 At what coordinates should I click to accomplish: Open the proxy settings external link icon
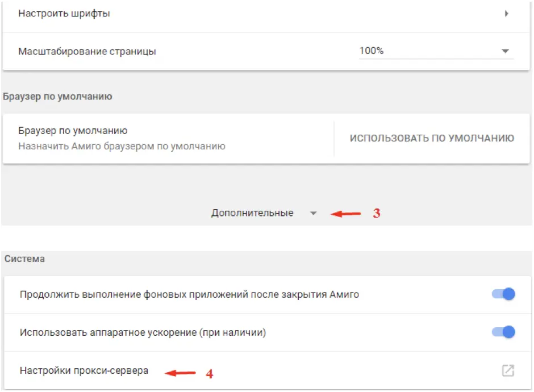point(508,370)
